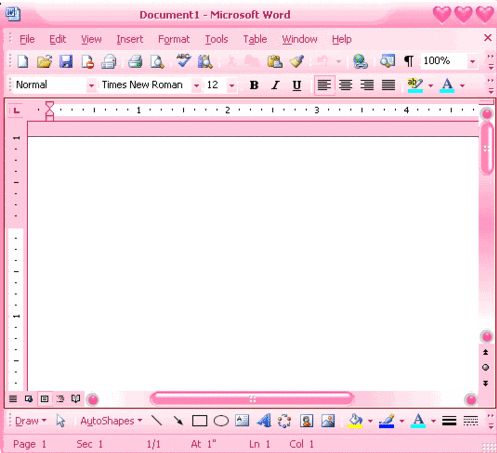Choose Line Style on the drawing toolbar

pyautogui.click(x=449, y=421)
